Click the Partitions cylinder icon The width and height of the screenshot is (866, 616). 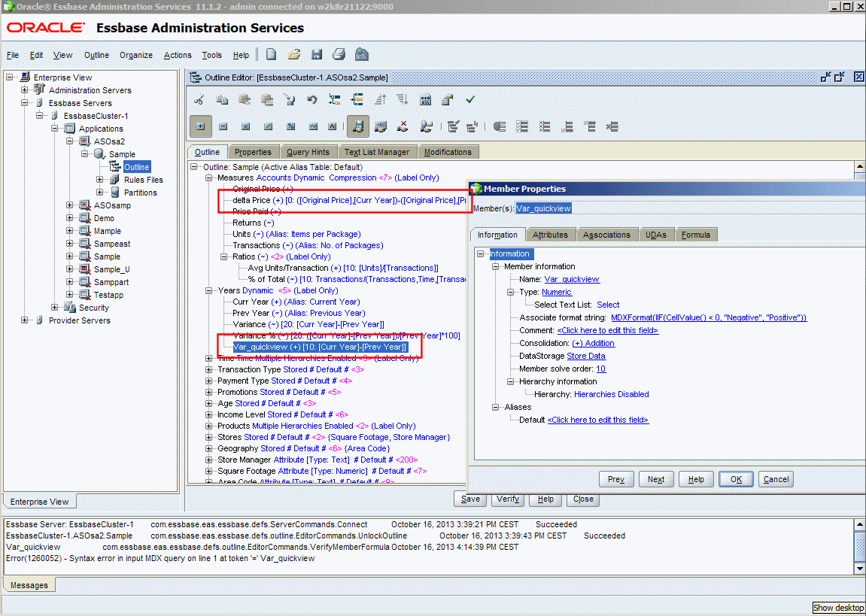[x=115, y=192]
